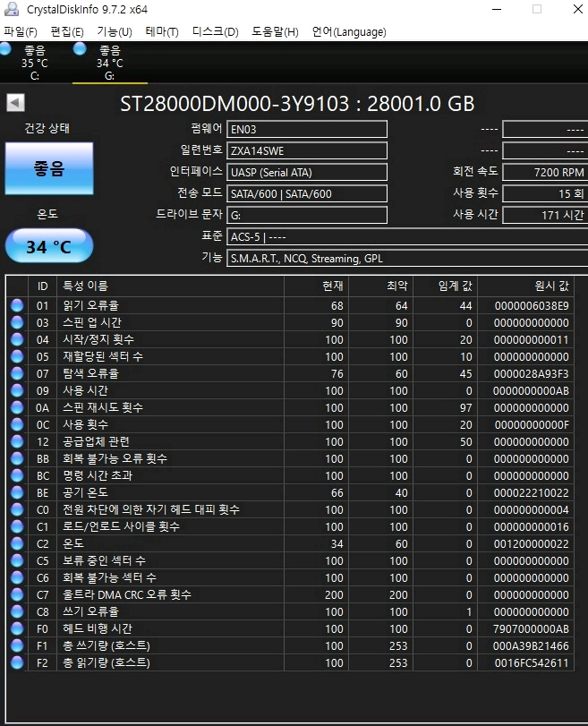Click the power on hours field 171 시간
Image resolution: width=588 pixels, height=726 pixels.
click(545, 215)
